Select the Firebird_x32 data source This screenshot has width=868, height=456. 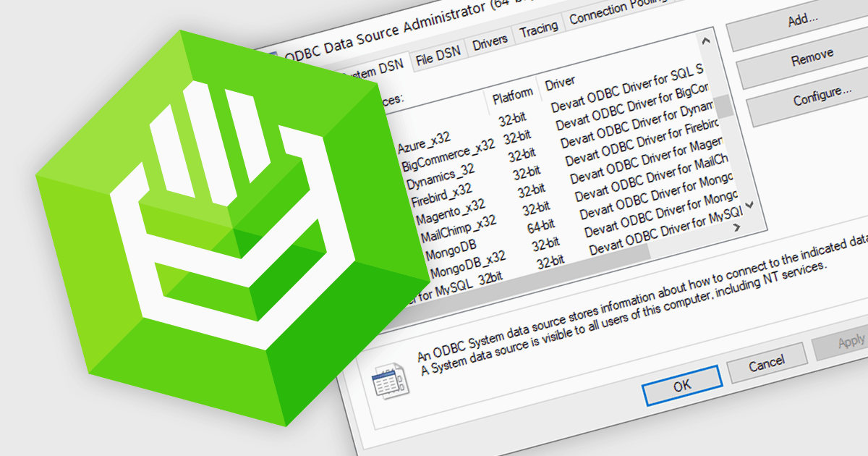coord(442,194)
